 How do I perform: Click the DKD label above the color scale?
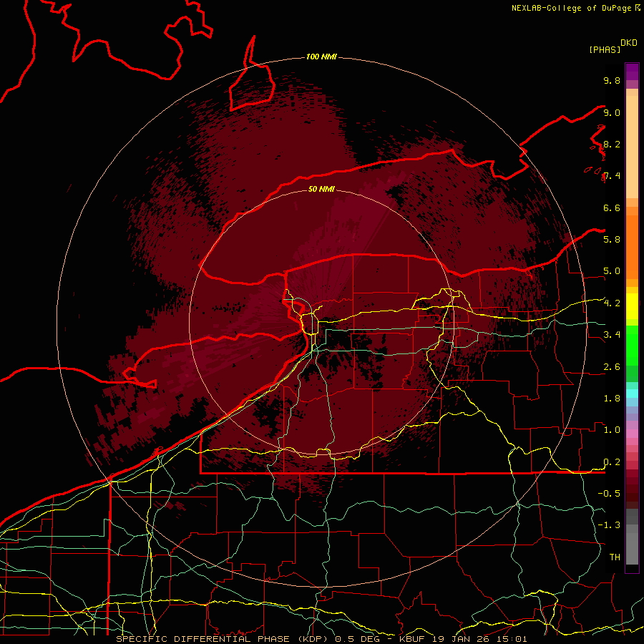pyautogui.click(x=629, y=43)
